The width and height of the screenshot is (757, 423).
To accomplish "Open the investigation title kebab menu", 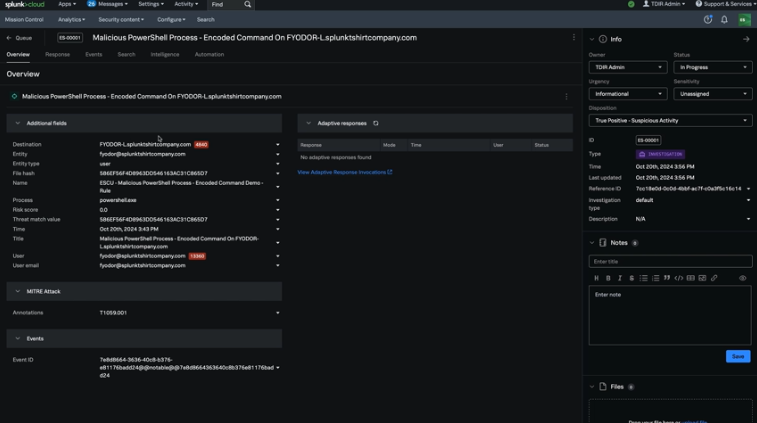I will (574, 38).
